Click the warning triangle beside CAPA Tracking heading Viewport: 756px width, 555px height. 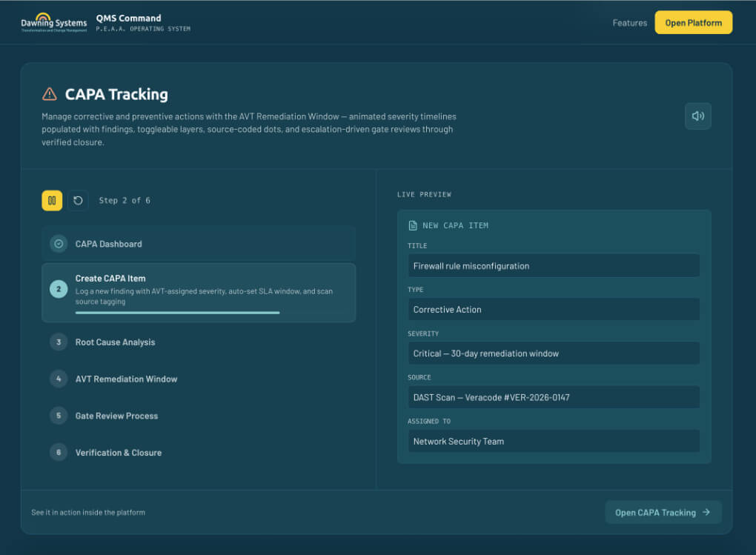49,94
